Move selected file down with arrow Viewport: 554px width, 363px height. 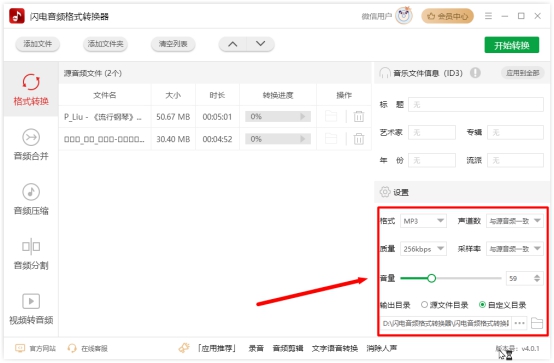pyautogui.click(x=260, y=44)
